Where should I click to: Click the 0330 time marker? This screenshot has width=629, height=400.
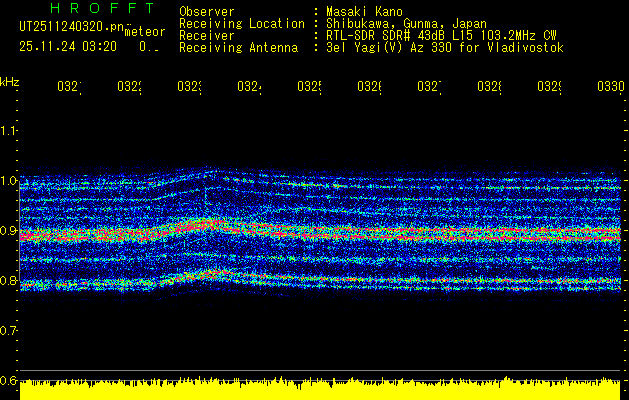(x=611, y=87)
